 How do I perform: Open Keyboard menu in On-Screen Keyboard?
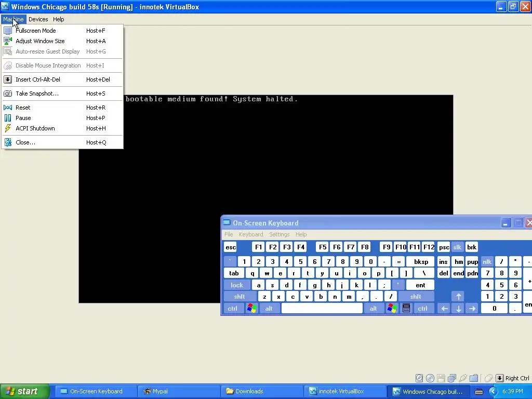[x=251, y=234]
